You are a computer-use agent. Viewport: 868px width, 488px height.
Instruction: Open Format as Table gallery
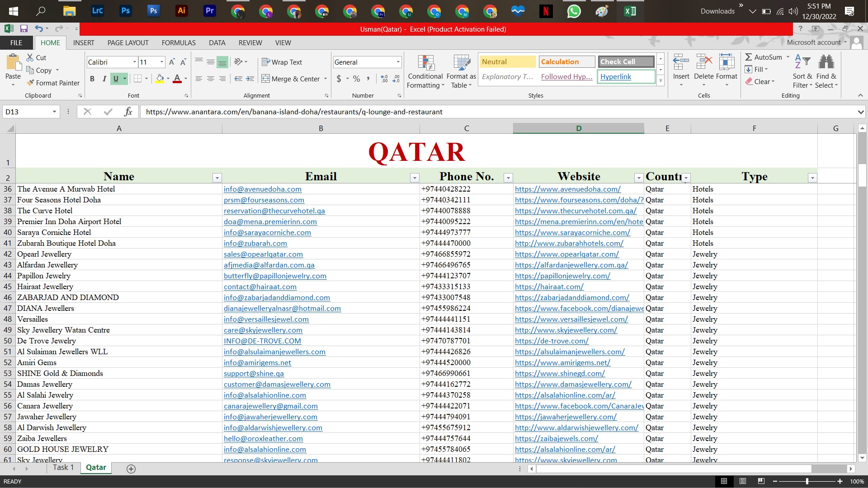461,71
